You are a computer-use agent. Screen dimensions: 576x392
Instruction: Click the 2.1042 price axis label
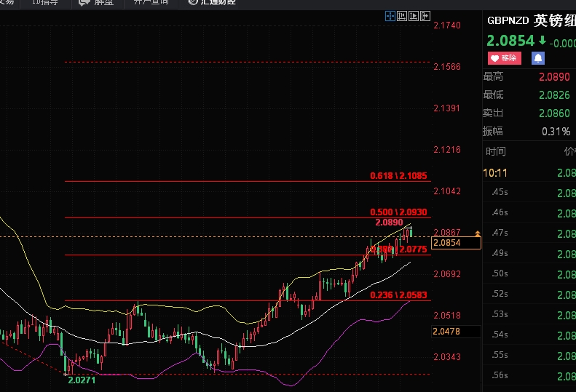pos(447,191)
